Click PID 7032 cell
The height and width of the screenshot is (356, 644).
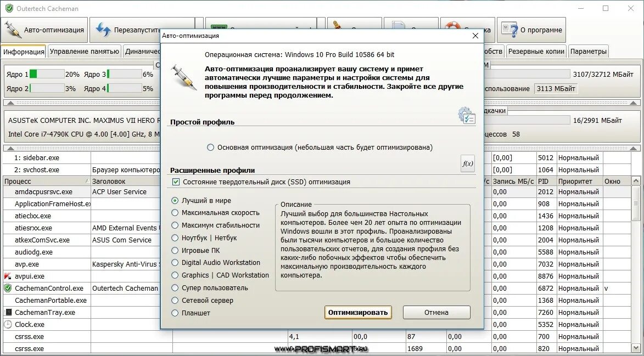click(546, 264)
